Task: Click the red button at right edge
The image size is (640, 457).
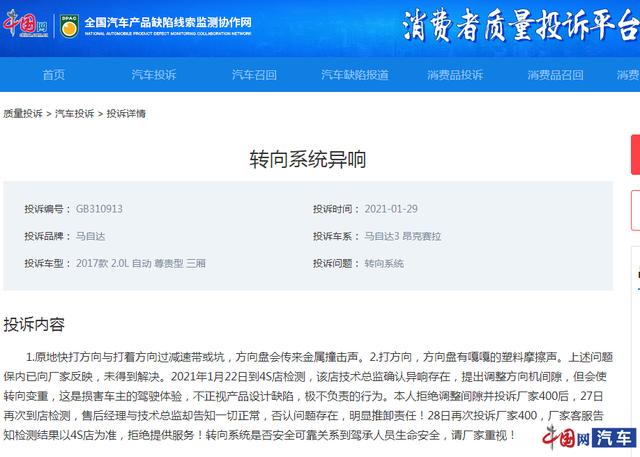Action: [x=636, y=155]
